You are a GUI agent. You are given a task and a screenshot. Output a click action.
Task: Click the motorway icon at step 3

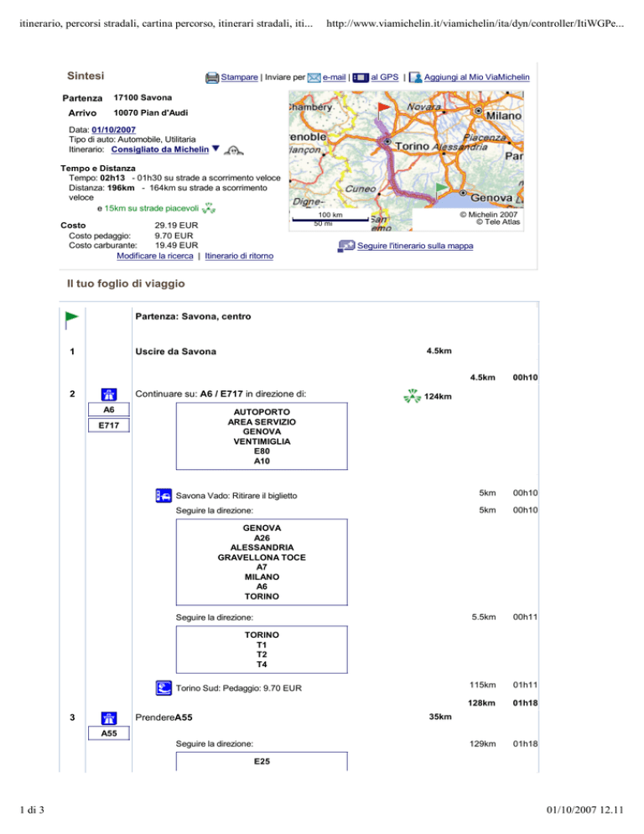click(x=108, y=718)
